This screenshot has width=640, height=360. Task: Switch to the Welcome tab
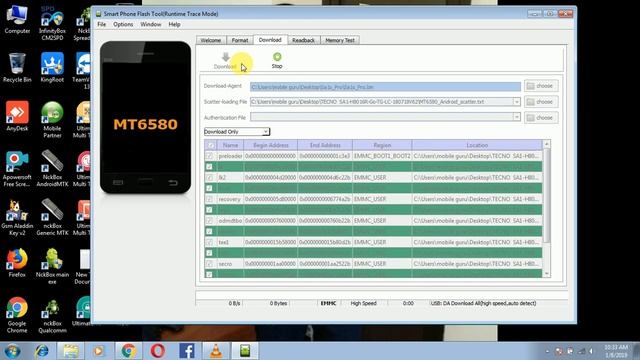pos(211,40)
